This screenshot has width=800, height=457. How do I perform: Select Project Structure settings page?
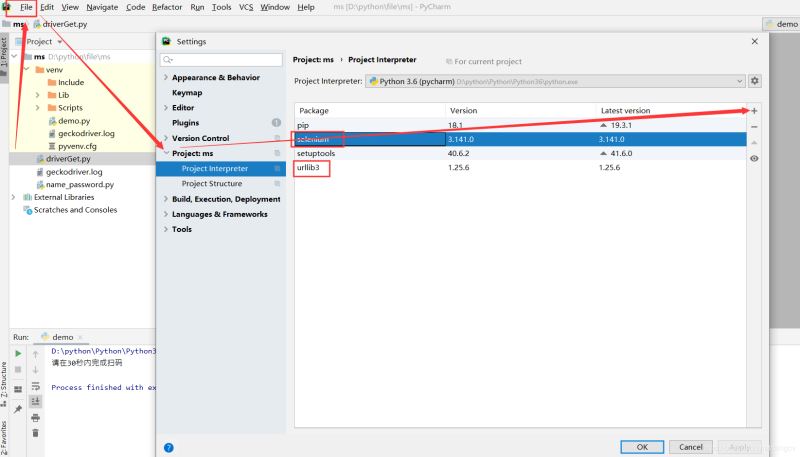(212, 184)
